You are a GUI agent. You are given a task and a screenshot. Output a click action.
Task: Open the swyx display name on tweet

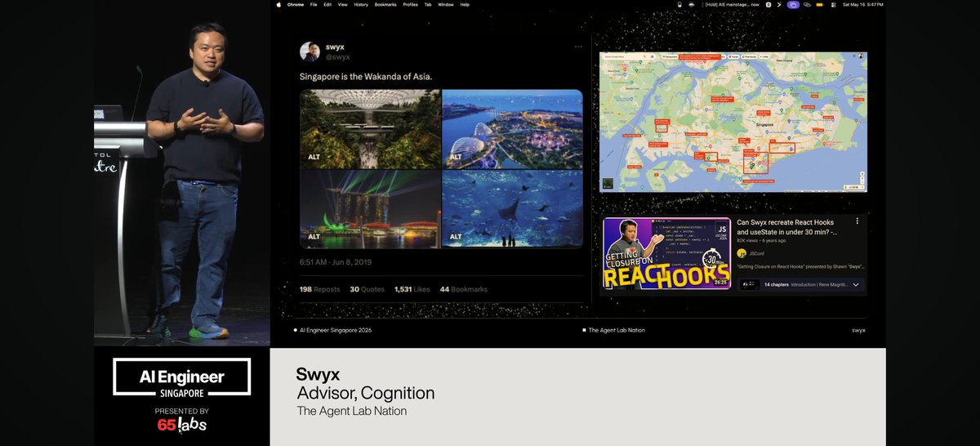point(335,47)
